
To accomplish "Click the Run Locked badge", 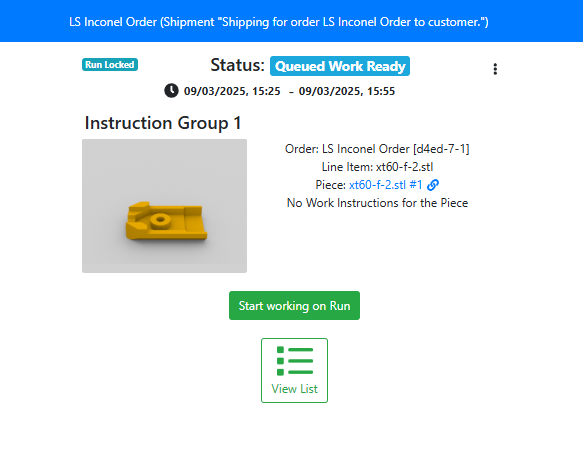I will 110,65.
